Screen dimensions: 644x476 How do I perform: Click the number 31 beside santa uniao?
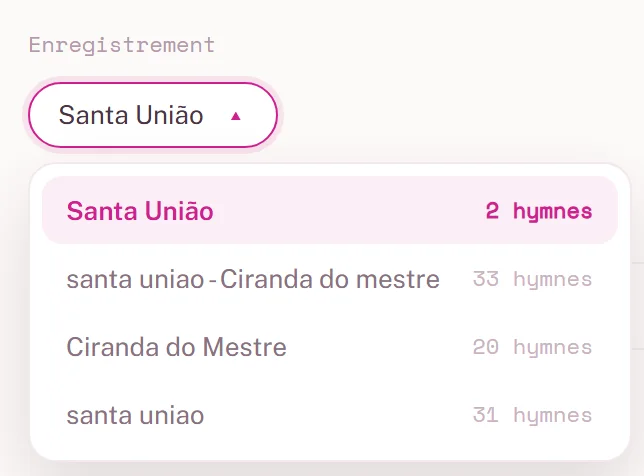pyautogui.click(x=485, y=415)
